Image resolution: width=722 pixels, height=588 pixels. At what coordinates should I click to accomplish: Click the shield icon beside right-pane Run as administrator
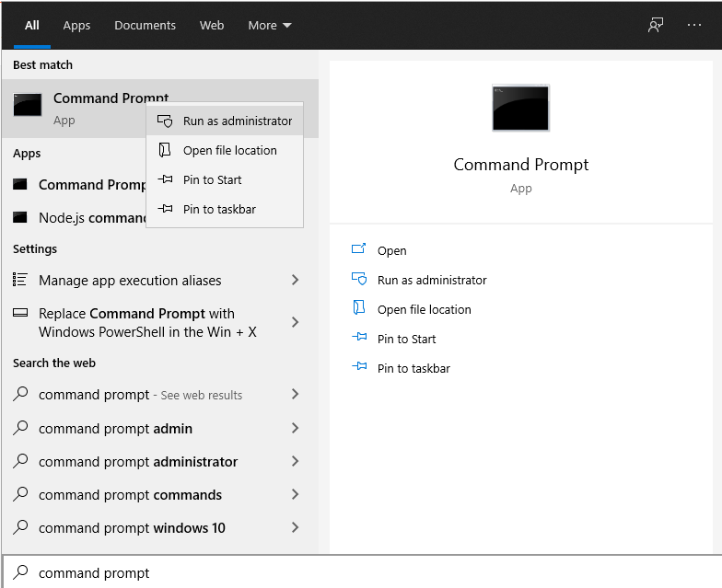click(359, 280)
